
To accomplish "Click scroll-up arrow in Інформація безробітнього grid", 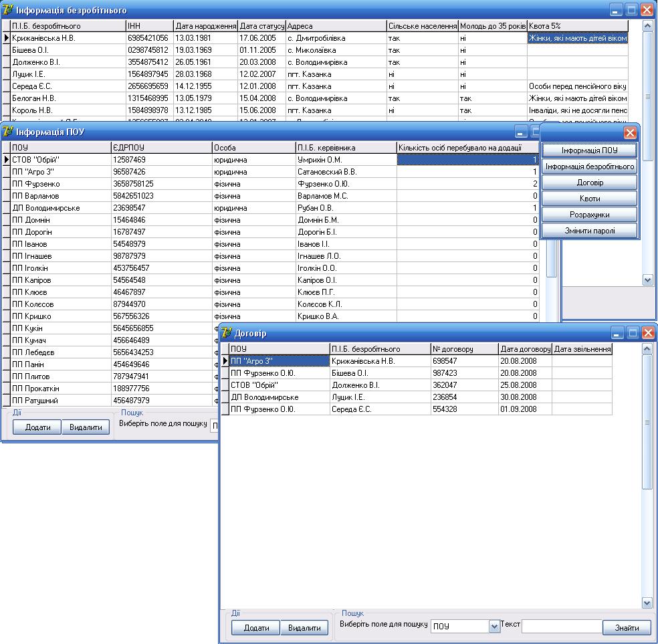I will pos(647,26).
